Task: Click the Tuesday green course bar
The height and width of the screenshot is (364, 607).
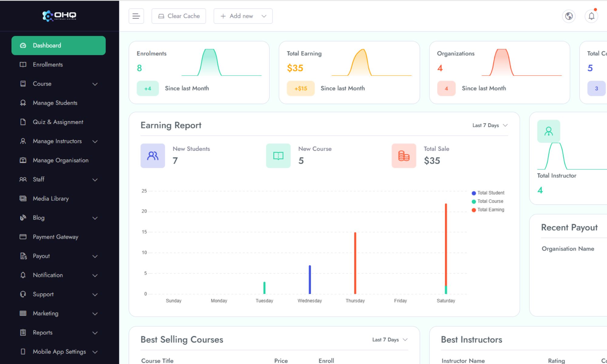Action: 264,288
